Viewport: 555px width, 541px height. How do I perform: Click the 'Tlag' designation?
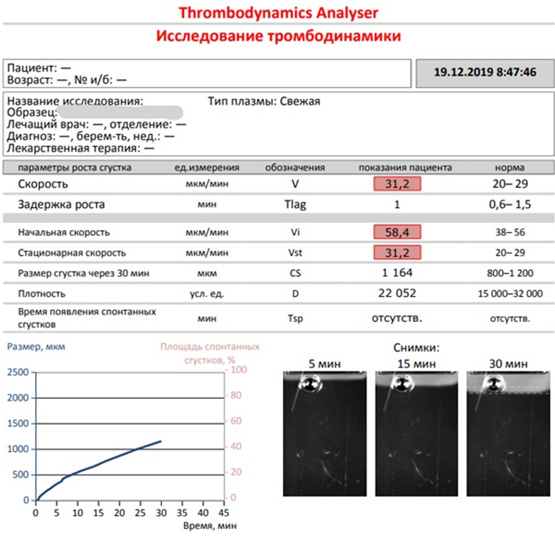click(295, 205)
